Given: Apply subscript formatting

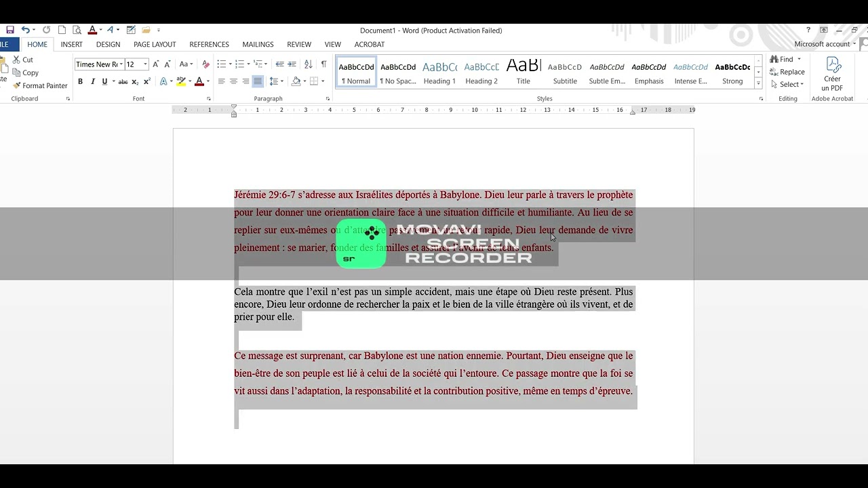Looking at the screenshot, I should coord(135,81).
